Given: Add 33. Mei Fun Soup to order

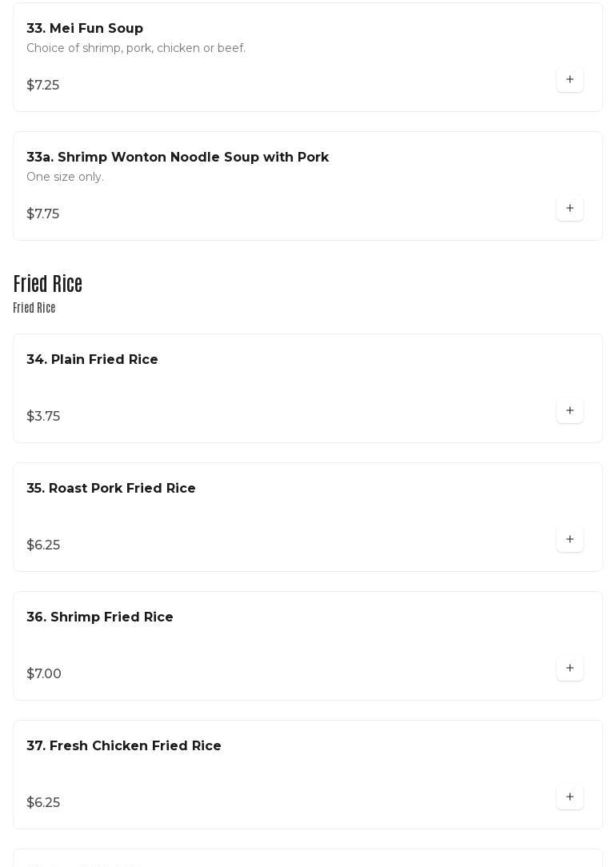Looking at the screenshot, I should pyautogui.click(x=570, y=80).
